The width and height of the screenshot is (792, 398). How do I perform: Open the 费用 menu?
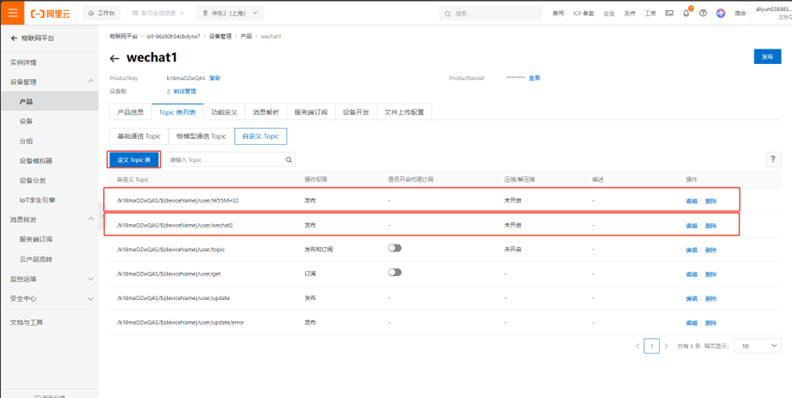point(558,14)
